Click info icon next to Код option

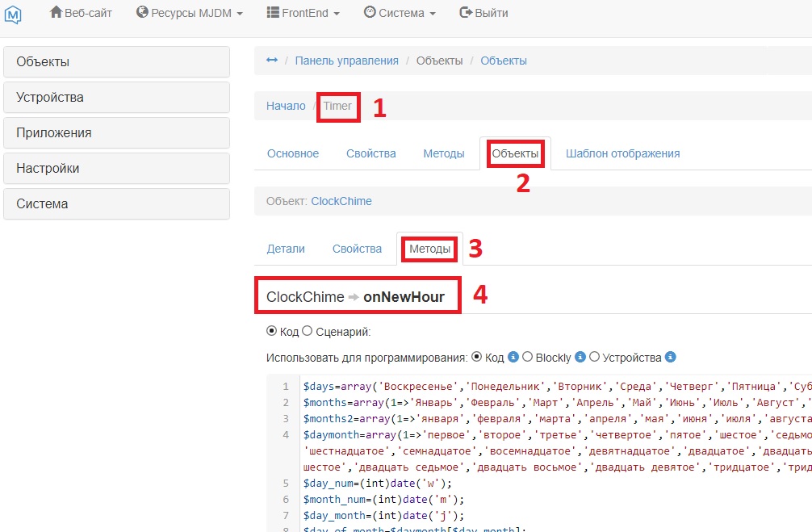point(513,357)
